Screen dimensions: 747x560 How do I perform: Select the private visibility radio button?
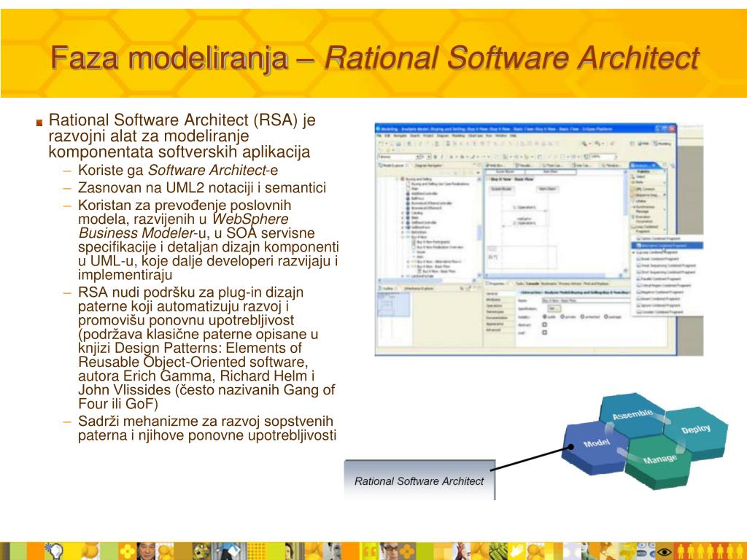point(562,316)
